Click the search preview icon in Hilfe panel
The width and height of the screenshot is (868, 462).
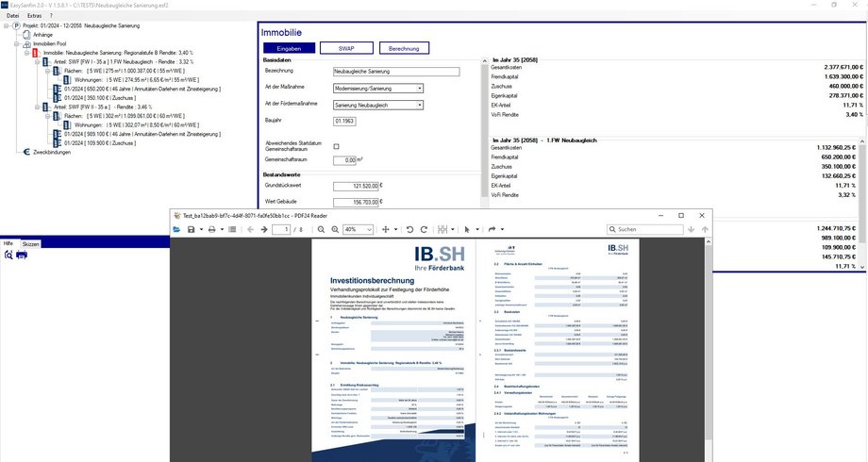[8, 256]
